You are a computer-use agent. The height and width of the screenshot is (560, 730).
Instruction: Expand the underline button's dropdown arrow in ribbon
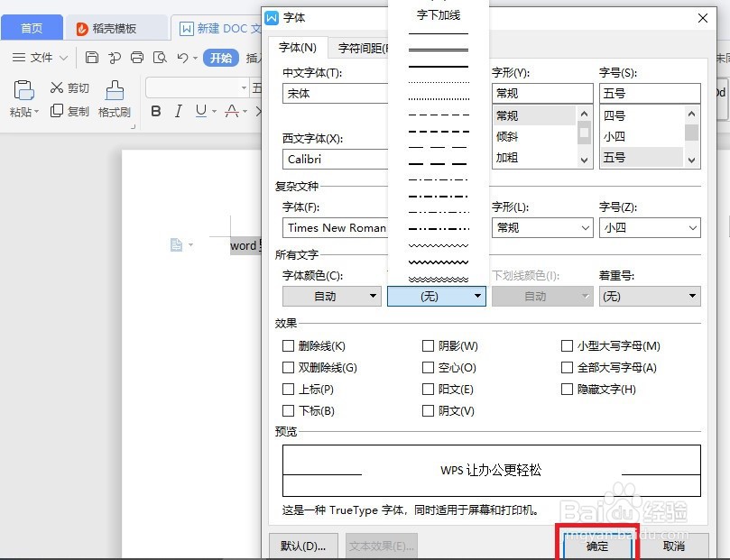214,112
